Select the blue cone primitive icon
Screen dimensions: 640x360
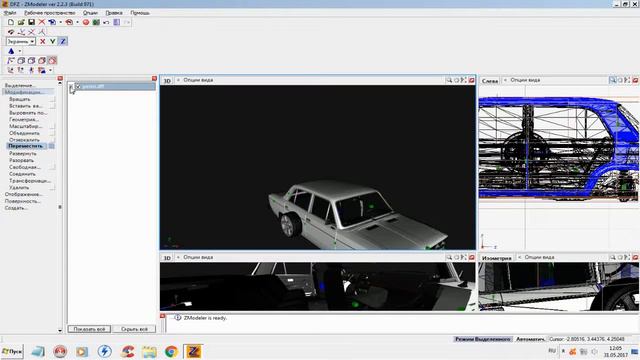[11, 51]
